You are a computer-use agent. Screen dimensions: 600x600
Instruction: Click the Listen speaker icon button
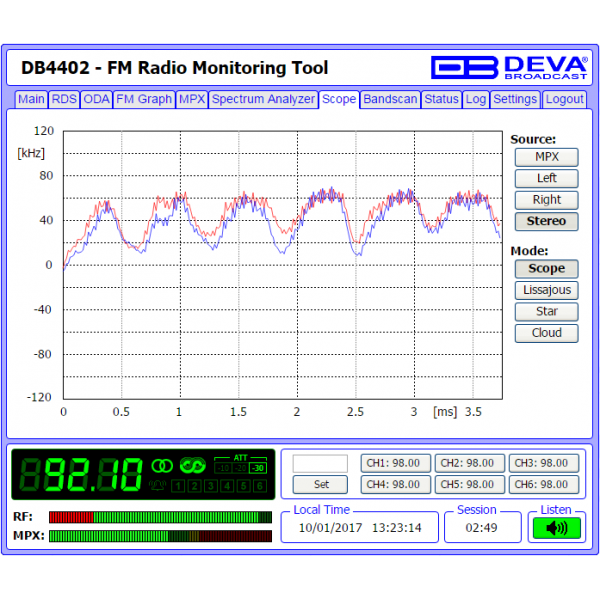click(556, 528)
